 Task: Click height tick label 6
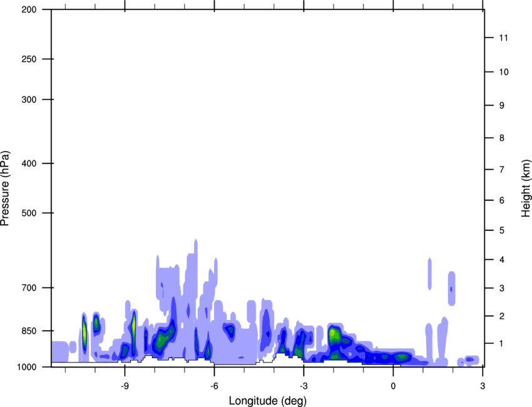tap(502, 200)
